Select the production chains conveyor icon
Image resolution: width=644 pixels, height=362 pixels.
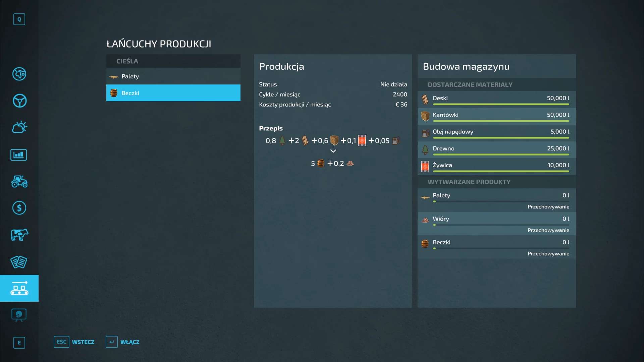click(x=19, y=288)
